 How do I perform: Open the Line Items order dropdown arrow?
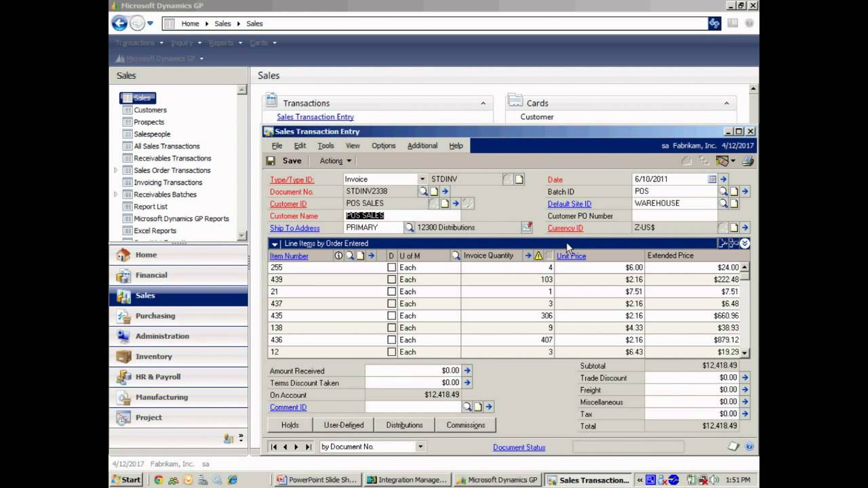275,243
